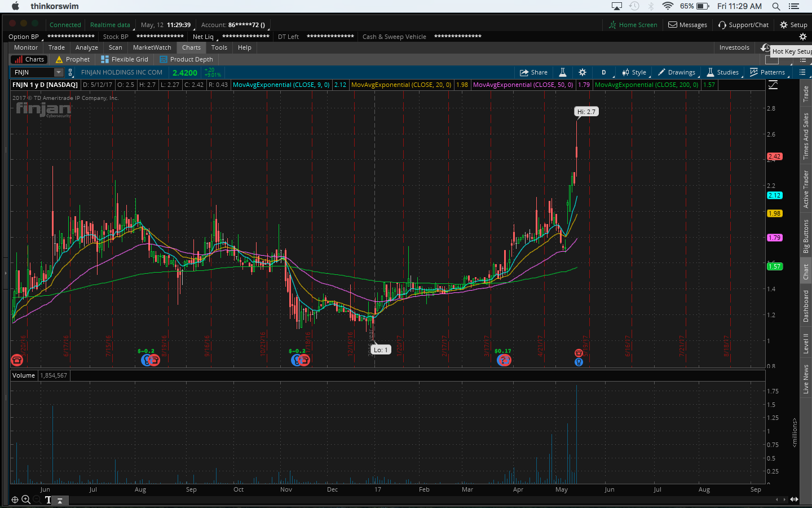
Task: Open chart settings gear icon
Action: tap(582, 72)
